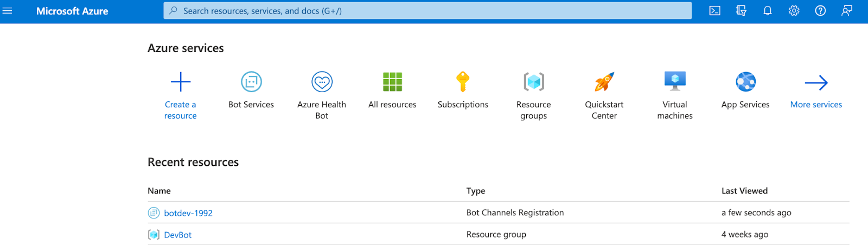The height and width of the screenshot is (245, 868).
Task: Click the Type column header
Action: [x=476, y=191]
